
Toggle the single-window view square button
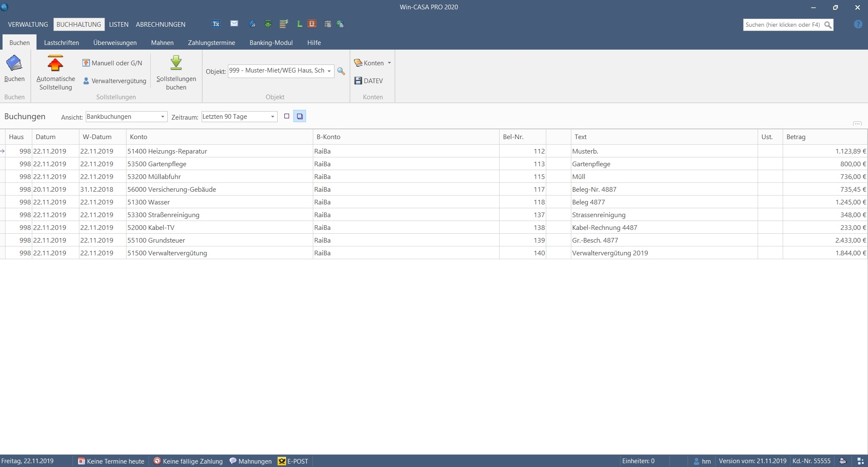[x=287, y=116]
